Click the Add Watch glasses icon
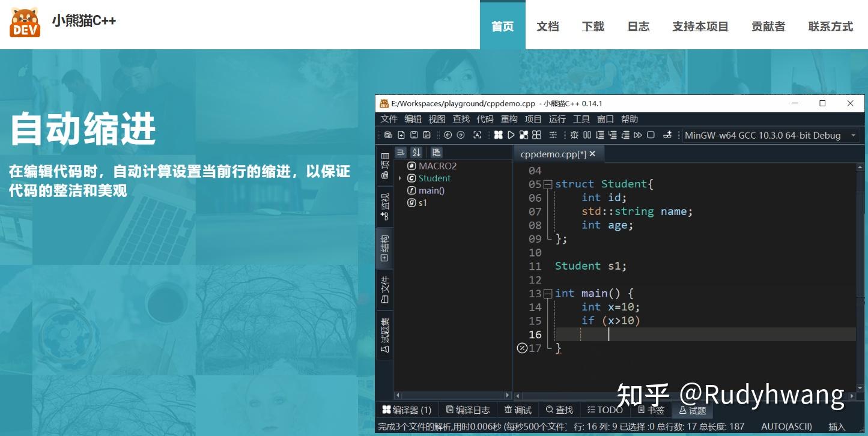 (667, 135)
